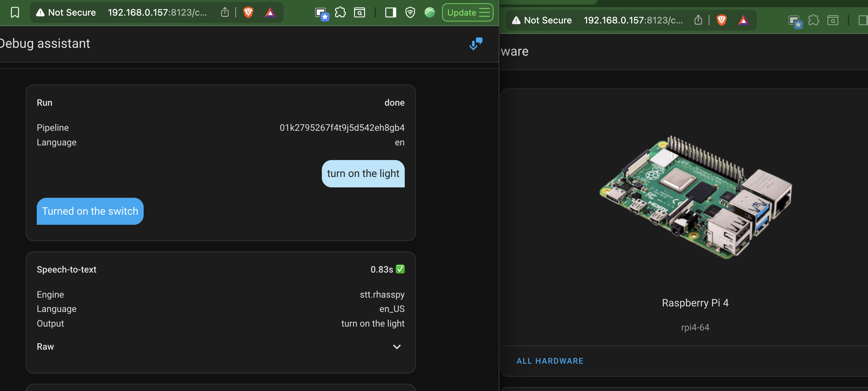Click the 'turn on the light' chat bubble

(x=363, y=174)
